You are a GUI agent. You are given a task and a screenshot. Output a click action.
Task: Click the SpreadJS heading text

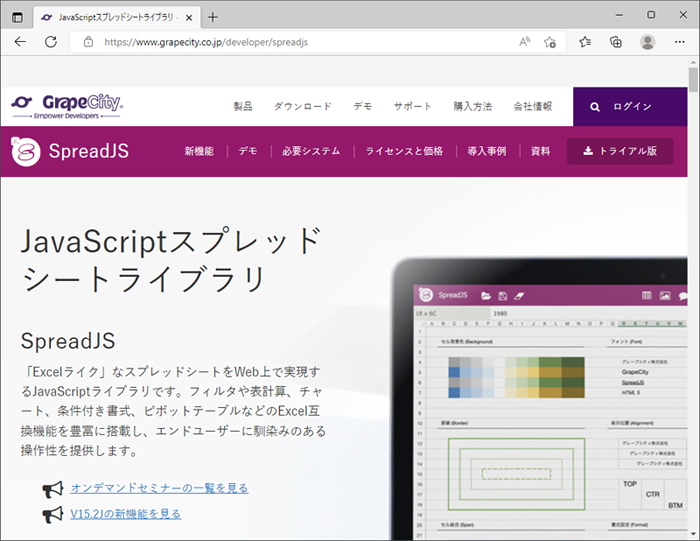(68, 341)
